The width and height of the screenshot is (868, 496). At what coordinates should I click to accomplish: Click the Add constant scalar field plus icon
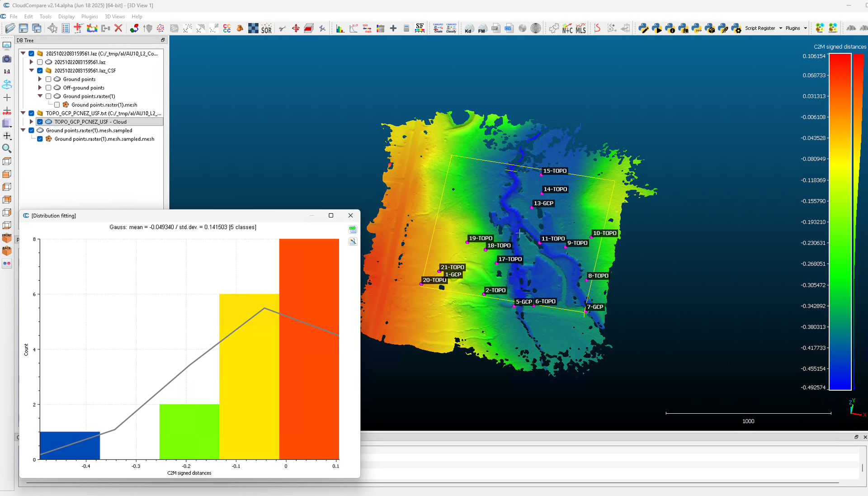[x=393, y=28]
